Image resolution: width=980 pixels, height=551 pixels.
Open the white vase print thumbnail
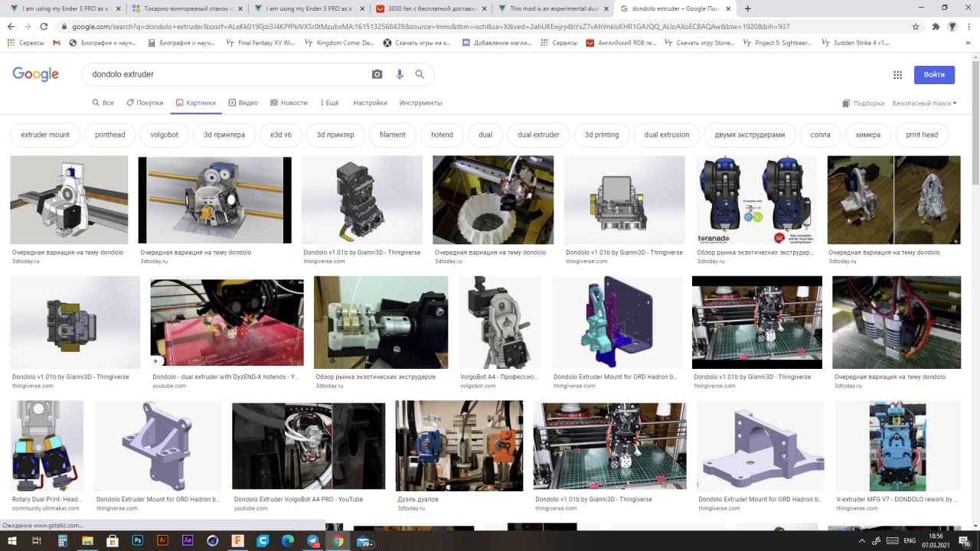[x=493, y=200]
